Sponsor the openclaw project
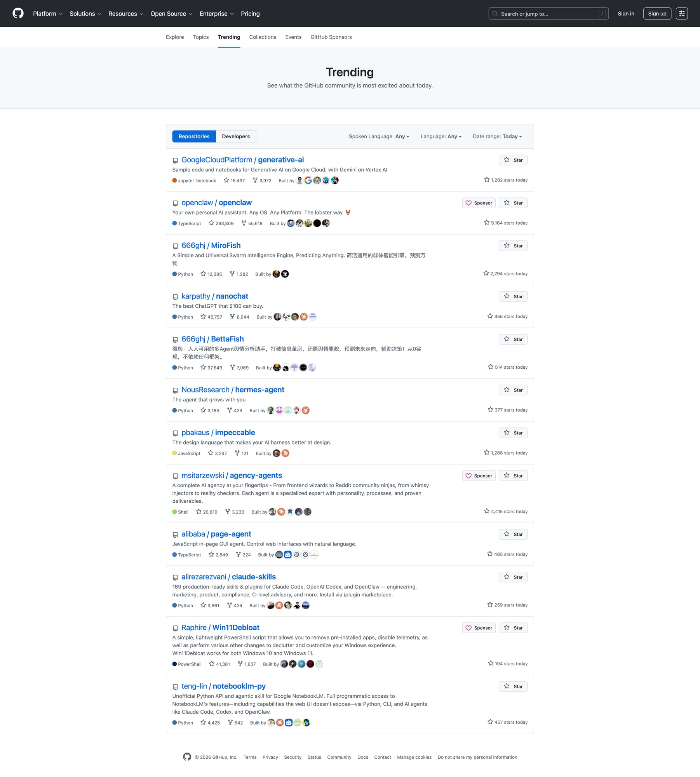Viewport: 700px width, 777px height. 479,203
